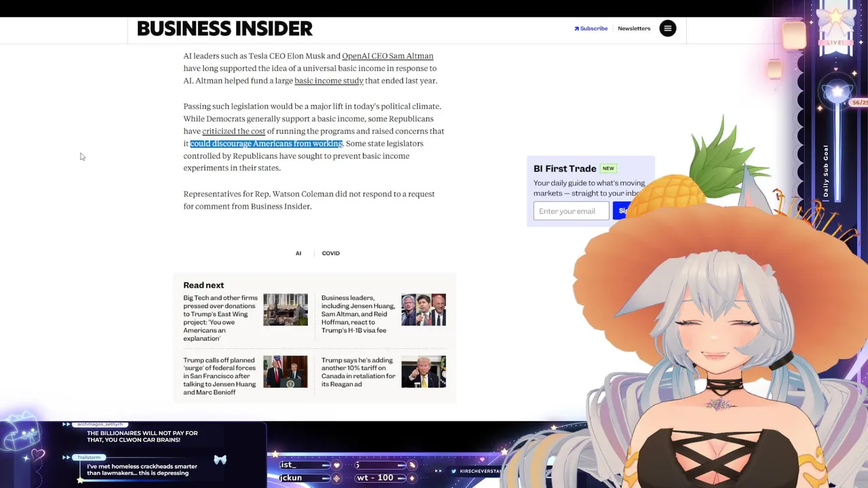Click the newsletter Sign up button
Image resolution: width=868 pixels, height=488 pixels.
pyautogui.click(x=623, y=211)
